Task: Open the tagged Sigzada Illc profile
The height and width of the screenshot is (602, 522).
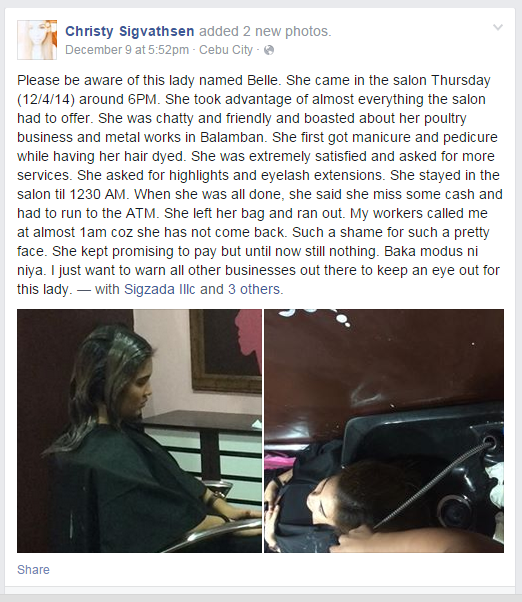Action: point(160,289)
